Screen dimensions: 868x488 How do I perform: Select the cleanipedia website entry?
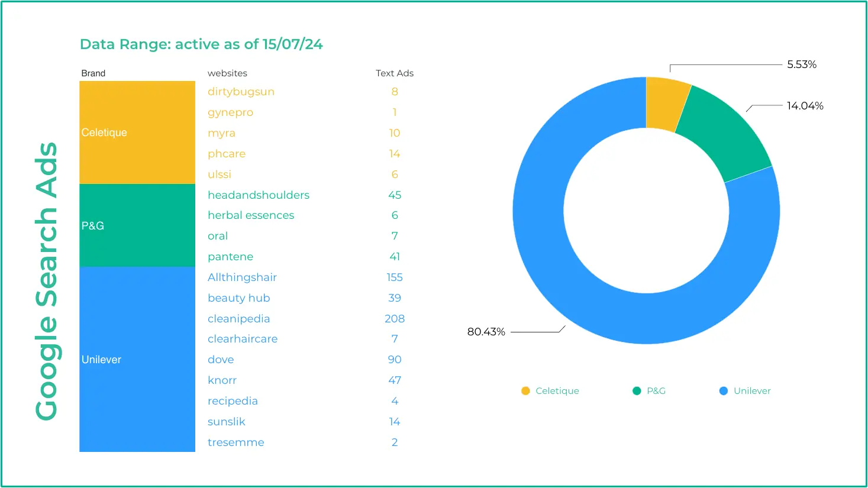(x=238, y=319)
